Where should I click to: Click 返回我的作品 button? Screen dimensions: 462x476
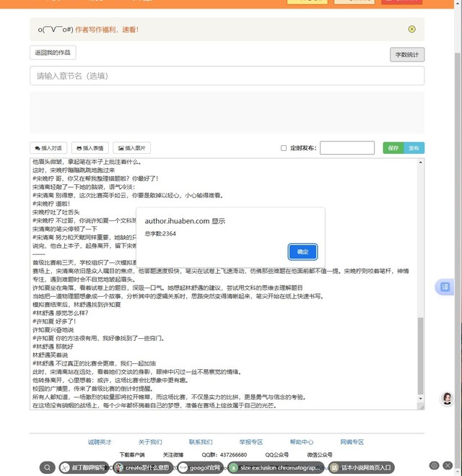pyautogui.click(x=53, y=53)
